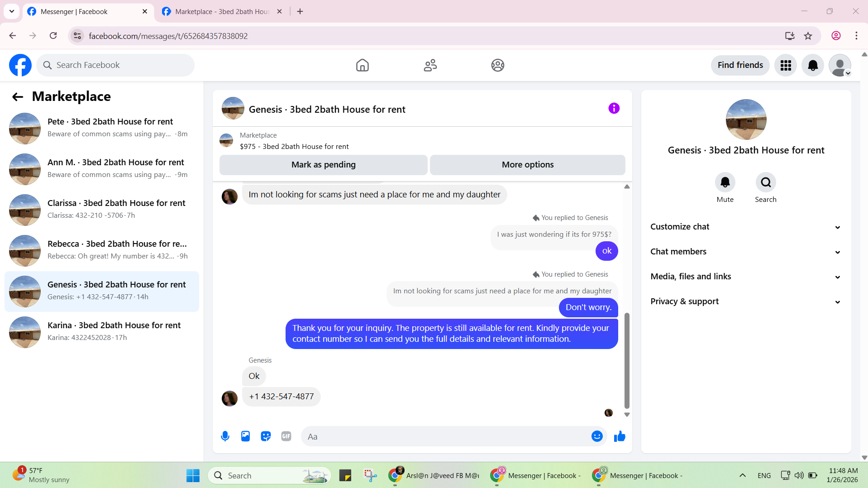Viewport: 868px width, 488px height.
Task: Open Rebecca's conversation
Action: pyautogui.click(x=102, y=251)
